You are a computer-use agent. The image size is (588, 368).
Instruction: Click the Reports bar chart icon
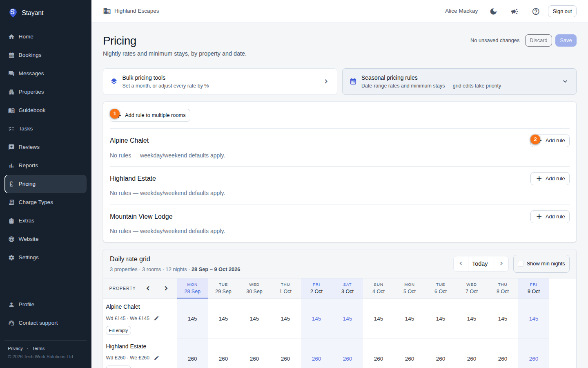pos(11,166)
